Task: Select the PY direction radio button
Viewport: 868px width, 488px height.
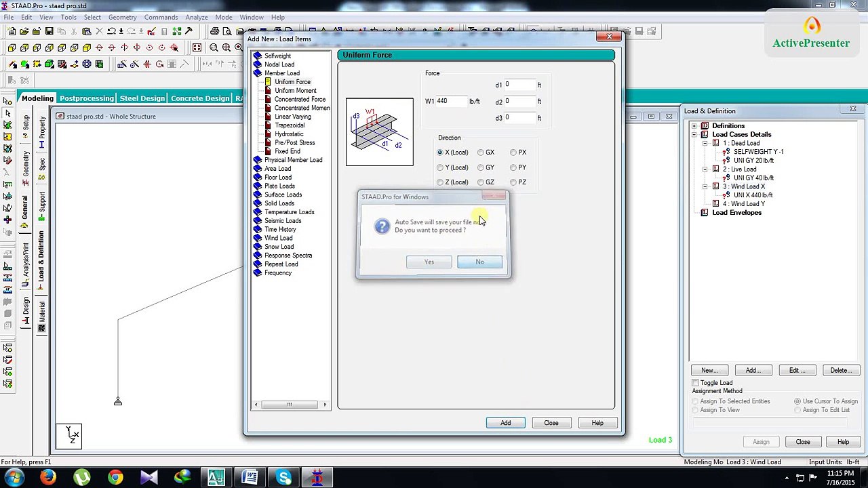Action: [513, 167]
